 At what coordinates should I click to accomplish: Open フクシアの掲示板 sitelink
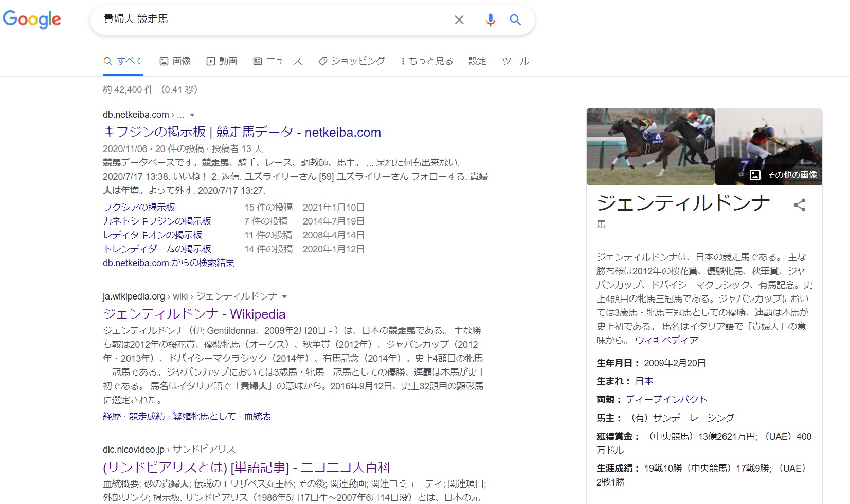click(x=139, y=207)
